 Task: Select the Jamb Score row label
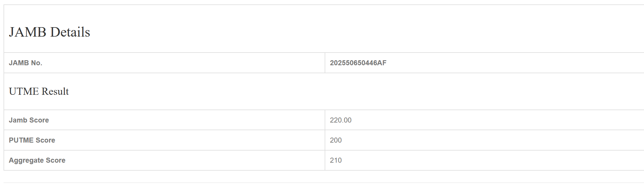click(x=29, y=120)
